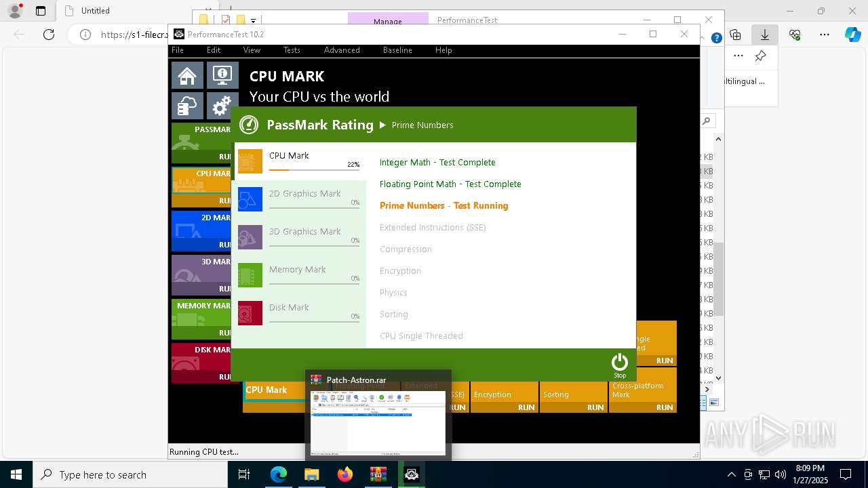The image size is (868, 488).
Task: Click the Encryption test tile
Action: (505, 396)
